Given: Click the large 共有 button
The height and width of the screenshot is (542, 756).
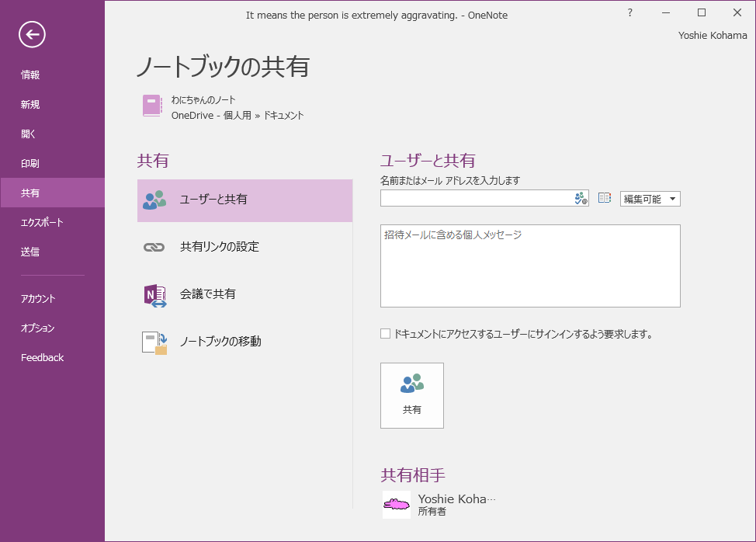Looking at the screenshot, I should [x=411, y=395].
